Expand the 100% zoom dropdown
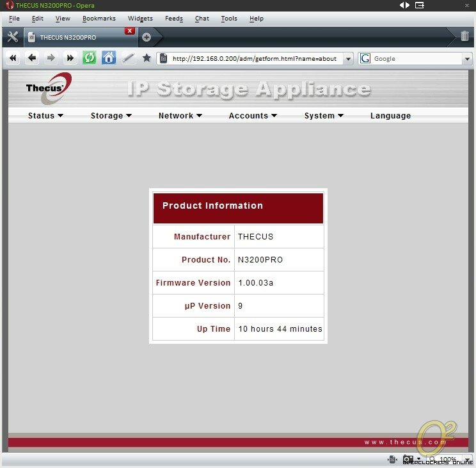 click(x=467, y=460)
